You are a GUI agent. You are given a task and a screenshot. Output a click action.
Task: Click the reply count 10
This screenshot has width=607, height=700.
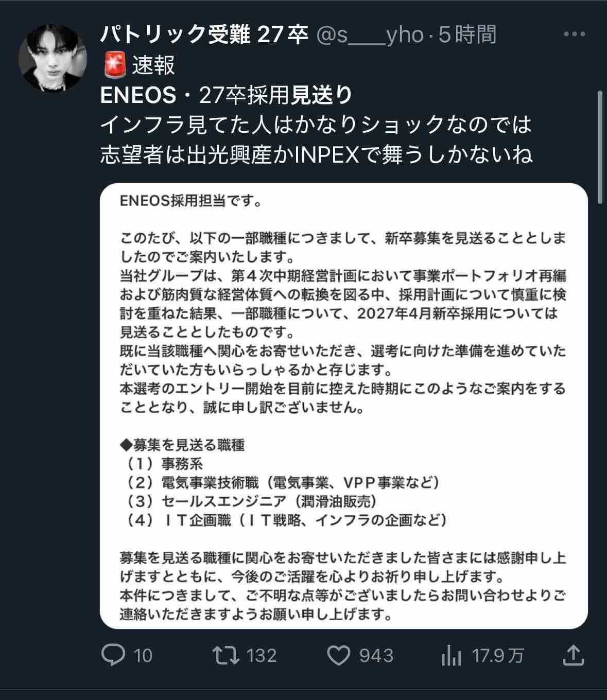point(143,656)
